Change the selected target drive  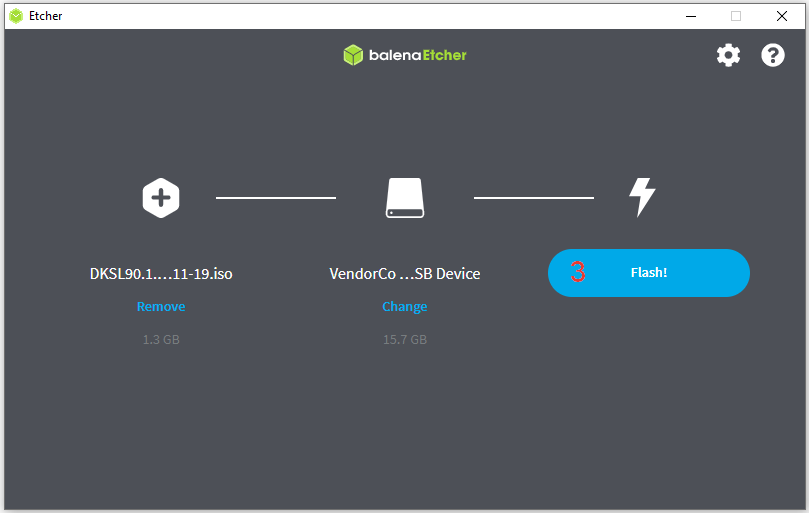click(x=405, y=307)
